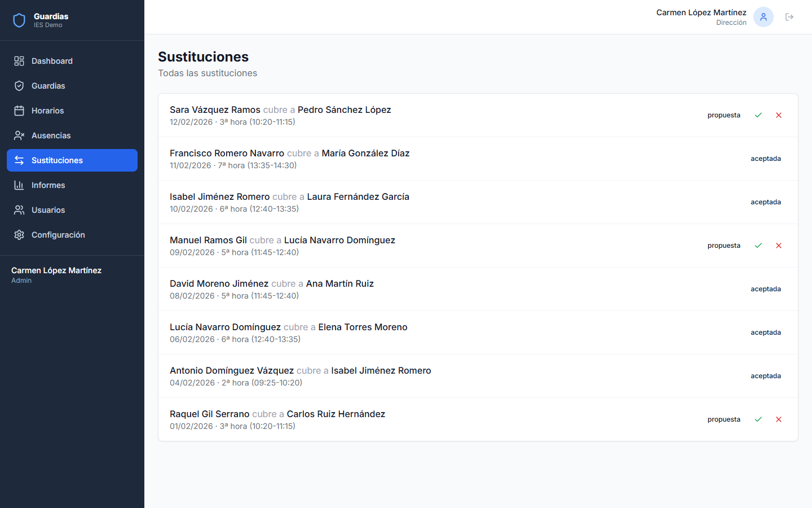Accept Raquel Gil Serrano substitution proposal
Screen dimensions: 812x508
click(x=758, y=419)
